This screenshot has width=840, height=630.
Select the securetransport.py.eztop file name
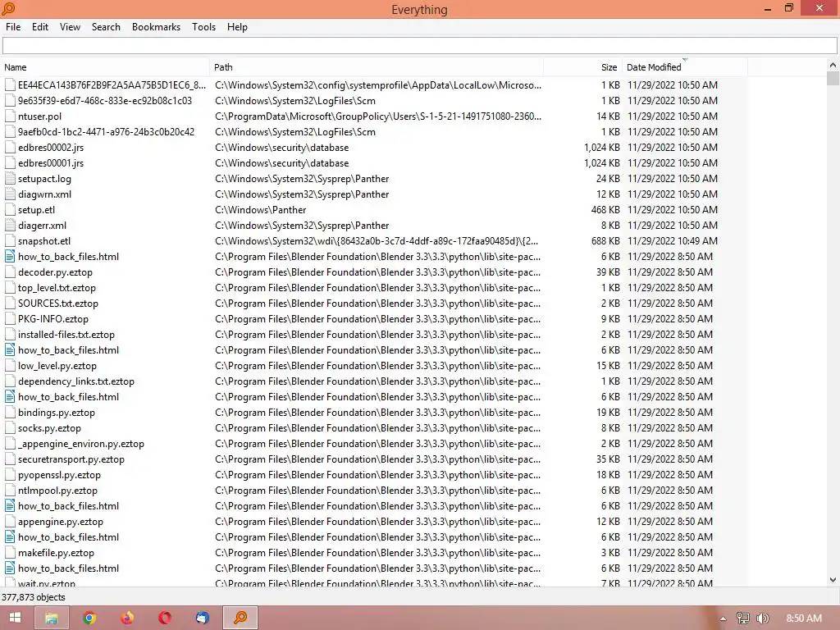(71, 459)
